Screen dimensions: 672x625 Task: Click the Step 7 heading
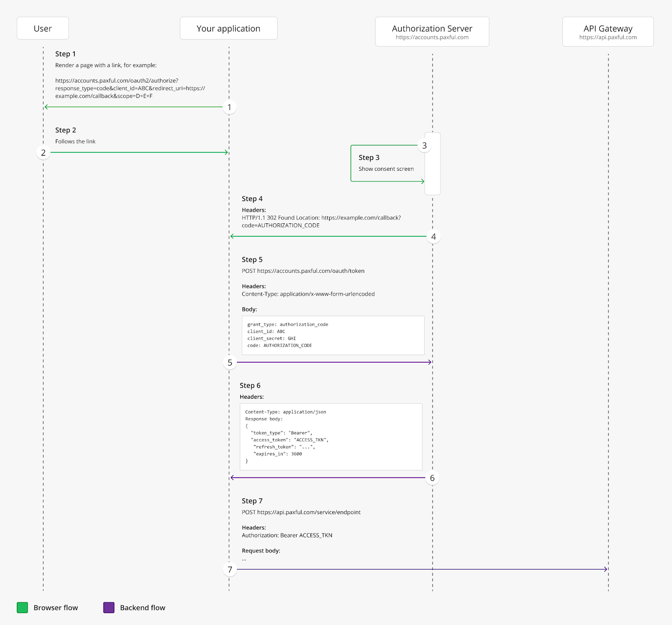click(252, 501)
